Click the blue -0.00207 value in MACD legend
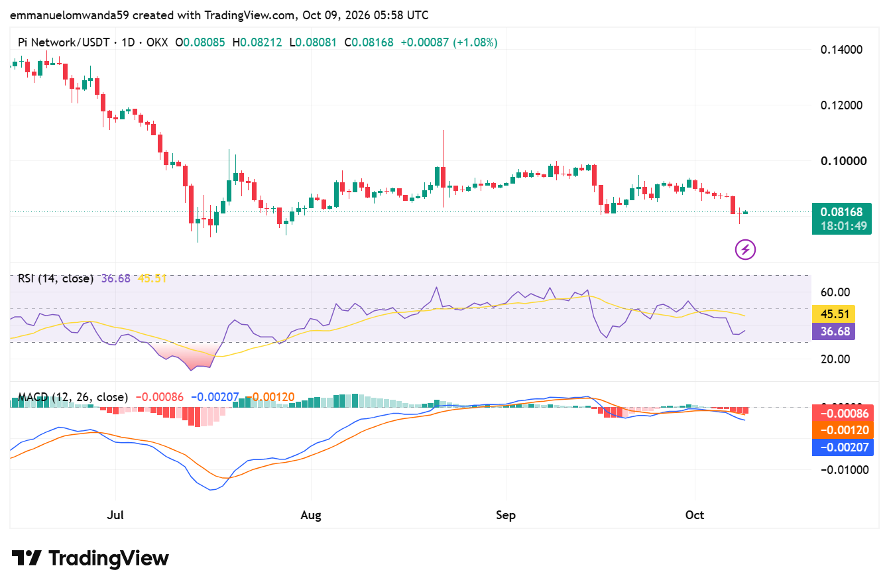This screenshot has height=588, width=889. (x=215, y=397)
